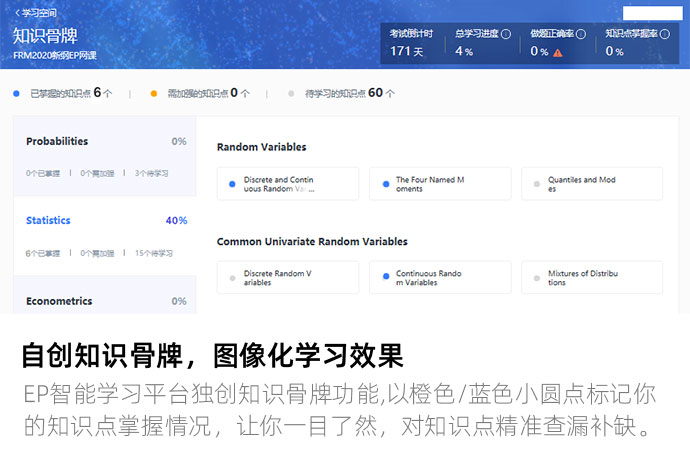Open the Discrete Random Variables card
690x467 pixels.
287,277
